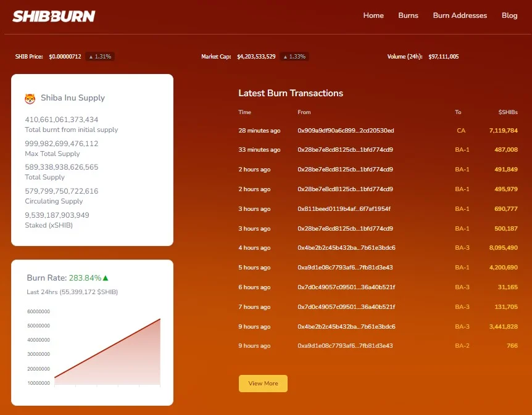Open sender address 0x909a9df90a6c899...2cd20530ed

(346, 131)
